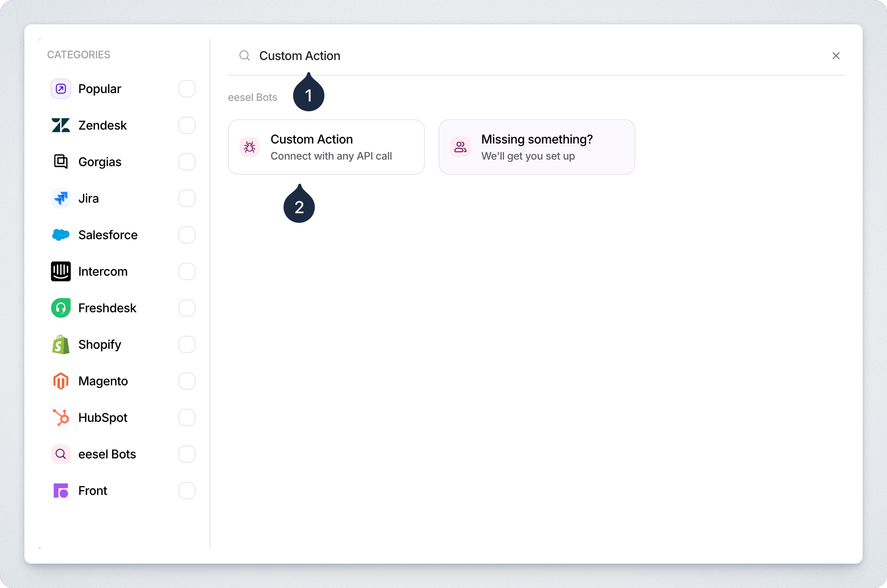
Task: Choose the Popular category label
Action: click(x=100, y=89)
